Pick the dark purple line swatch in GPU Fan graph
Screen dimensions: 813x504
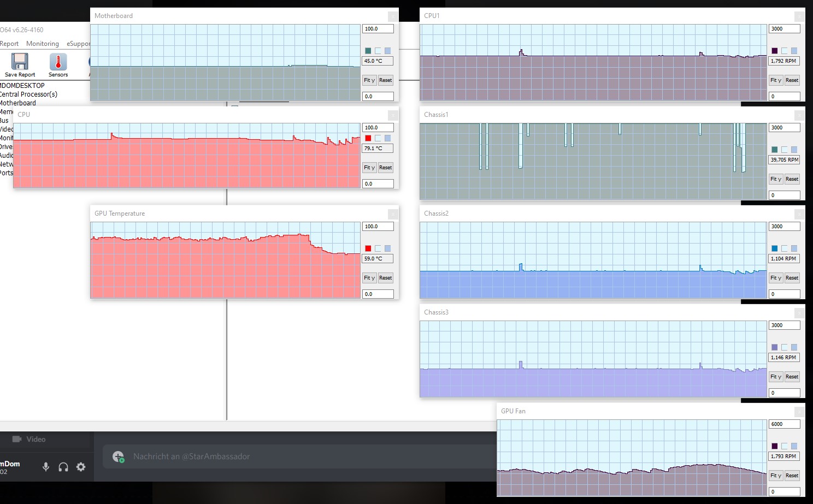pos(774,446)
